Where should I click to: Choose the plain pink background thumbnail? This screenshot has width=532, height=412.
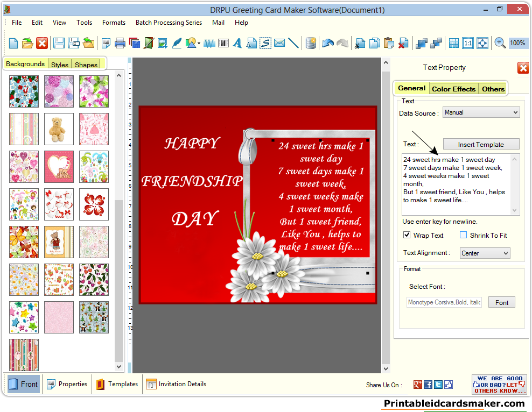click(x=59, y=317)
